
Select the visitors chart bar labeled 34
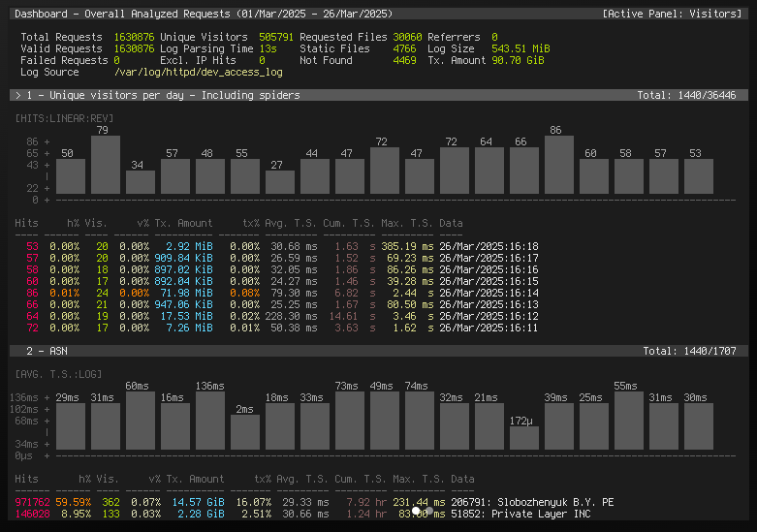coord(141,182)
